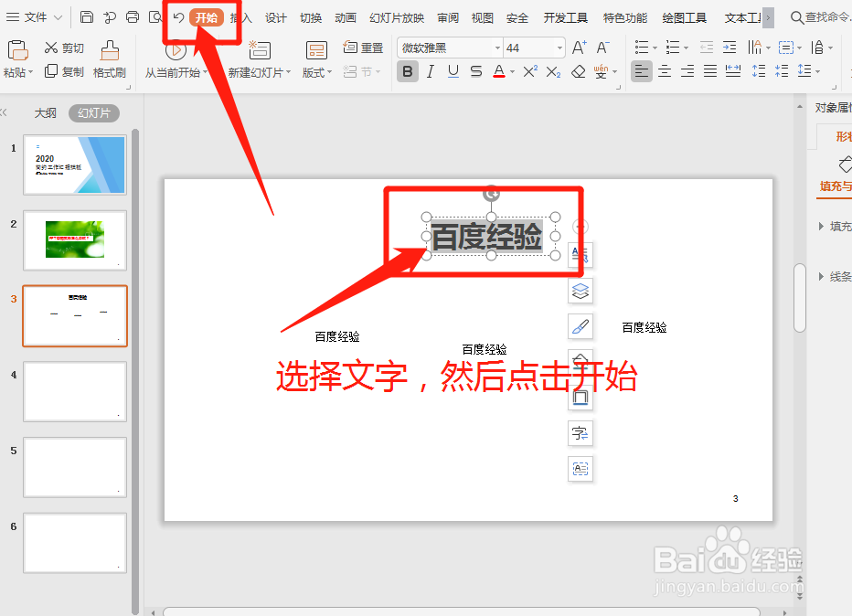852x616 pixels.
Task: Switch to the 动画 ribbon tab
Action: [x=346, y=18]
